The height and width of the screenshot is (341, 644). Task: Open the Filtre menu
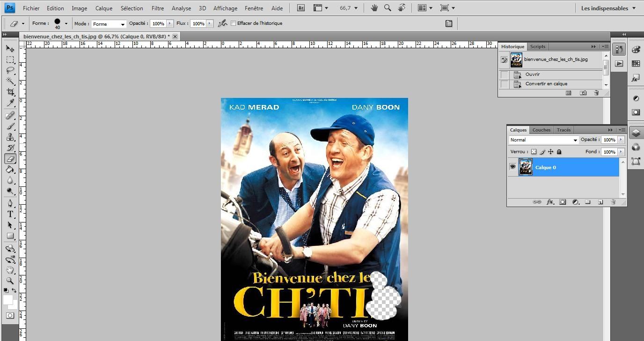[x=158, y=8]
